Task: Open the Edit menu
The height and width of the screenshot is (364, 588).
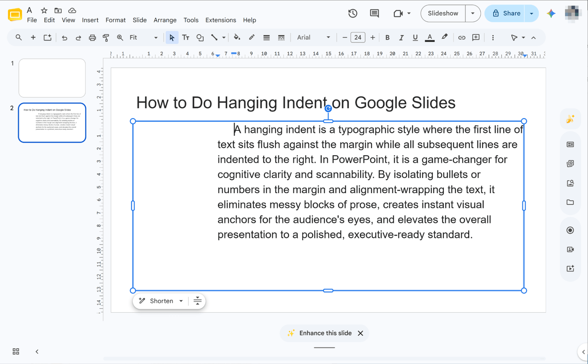Action: (49, 20)
